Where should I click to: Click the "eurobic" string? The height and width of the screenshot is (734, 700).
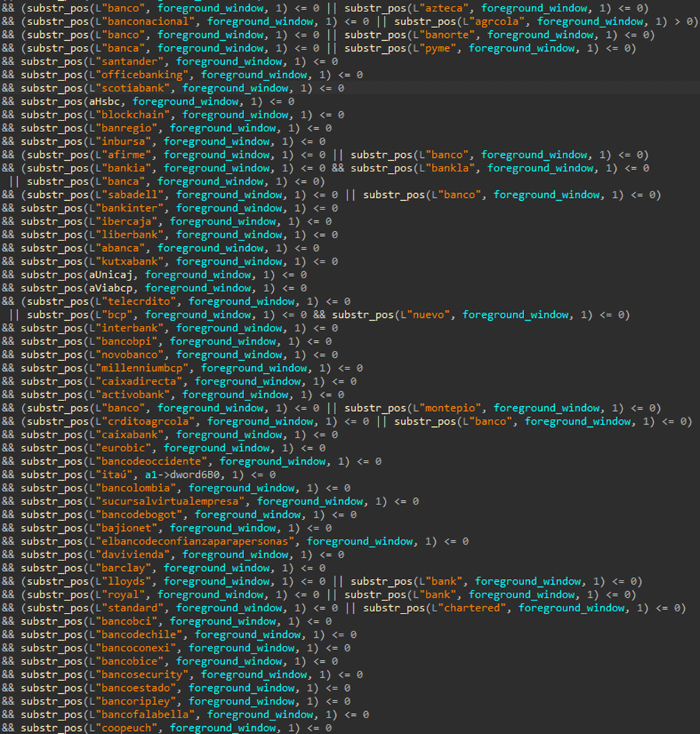(x=123, y=448)
